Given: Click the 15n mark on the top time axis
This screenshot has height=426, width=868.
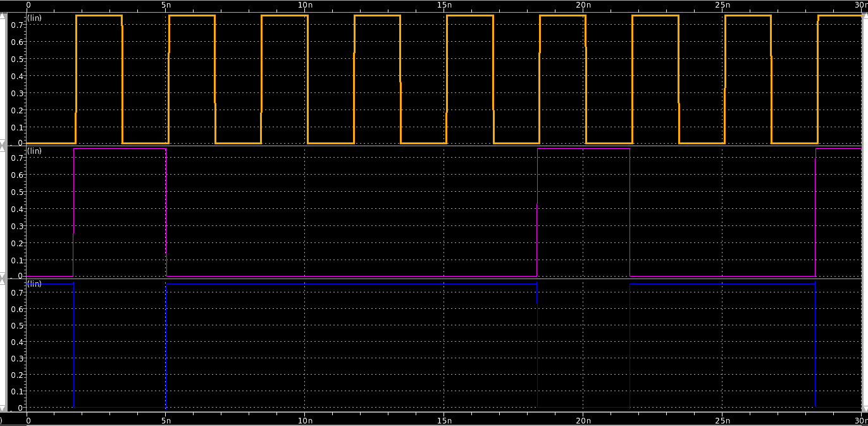Looking at the screenshot, I should (x=444, y=4).
